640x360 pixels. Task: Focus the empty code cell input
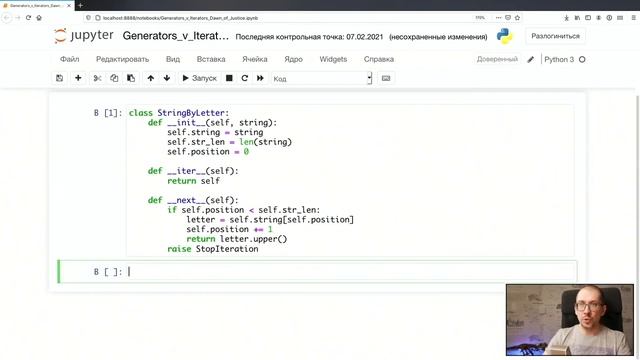[351, 271]
